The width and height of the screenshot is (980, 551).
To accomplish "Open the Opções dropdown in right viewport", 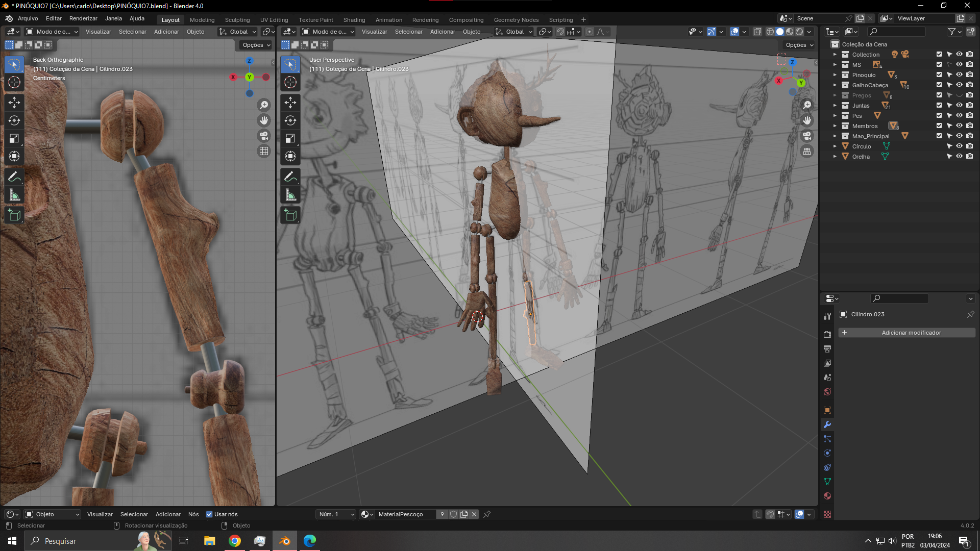I will (799, 45).
